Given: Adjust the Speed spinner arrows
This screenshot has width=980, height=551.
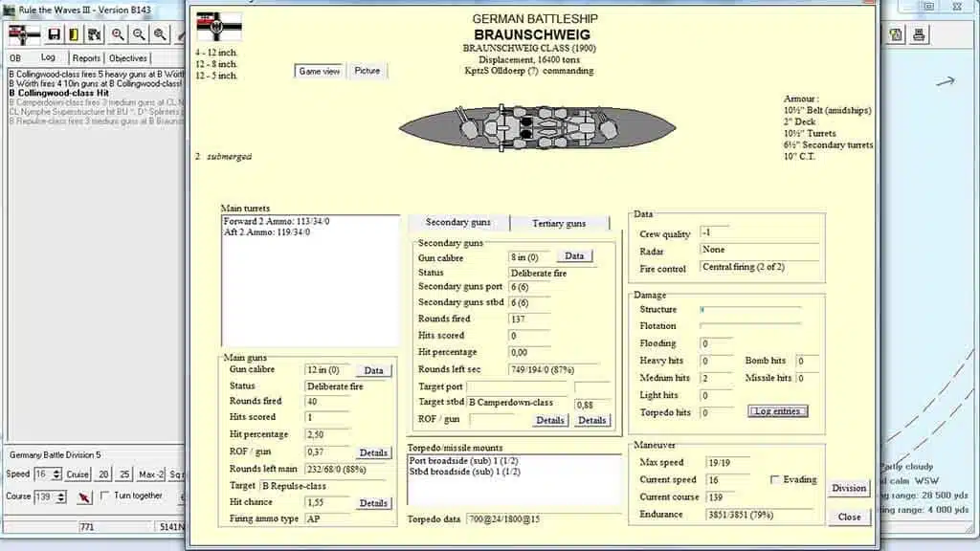Looking at the screenshot, I should point(56,474).
